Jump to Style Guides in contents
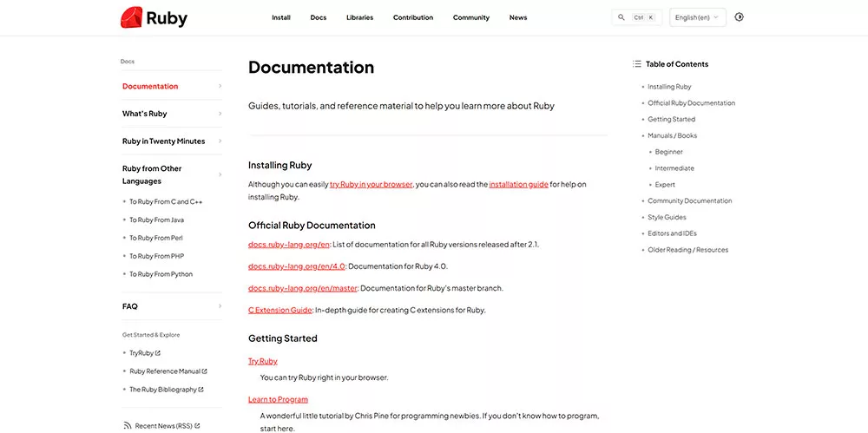The height and width of the screenshot is (433, 868). (667, 217)
